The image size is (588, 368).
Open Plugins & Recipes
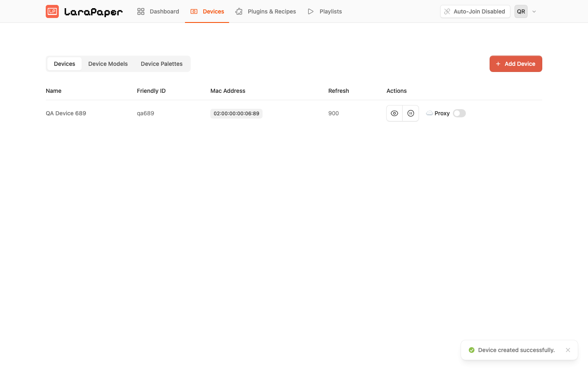[266, 11]
